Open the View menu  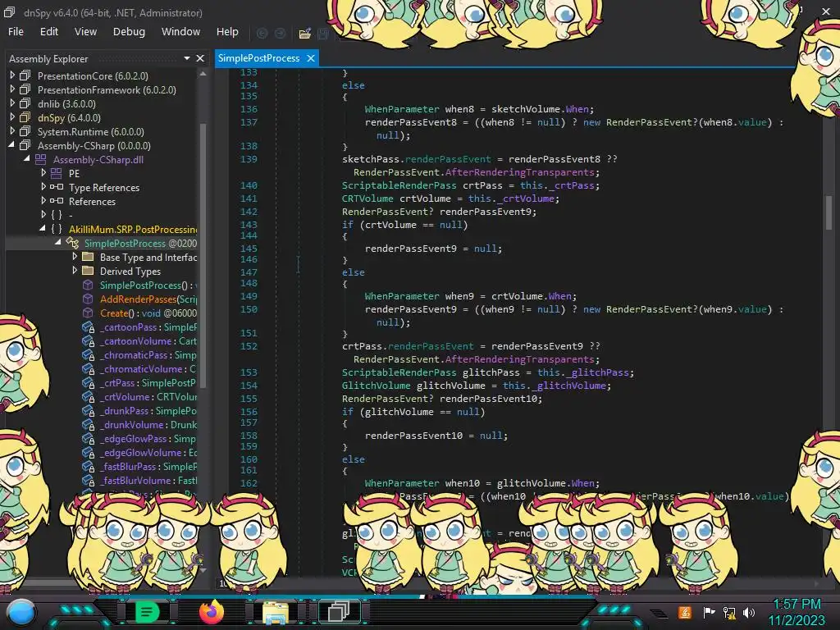[85, 32]
